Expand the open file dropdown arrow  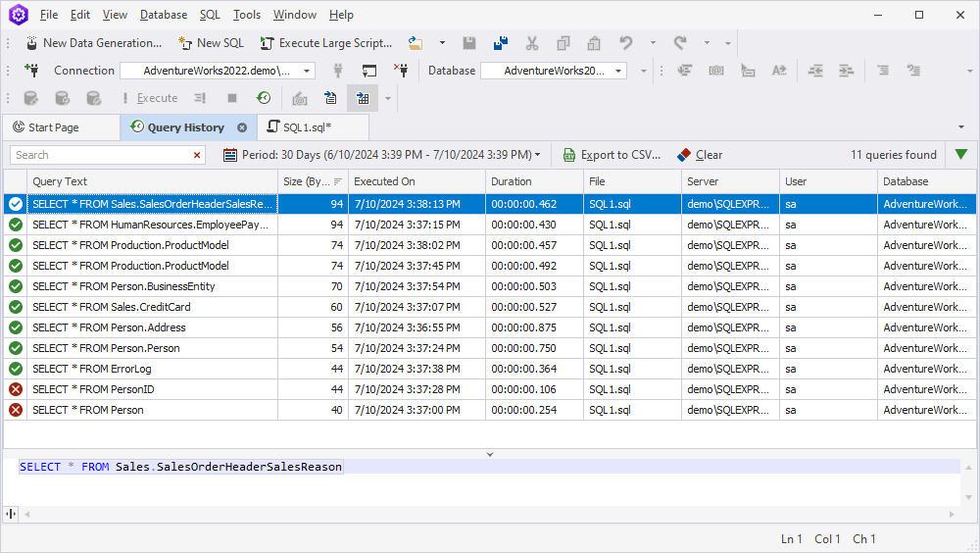click(x=443, y=43)
